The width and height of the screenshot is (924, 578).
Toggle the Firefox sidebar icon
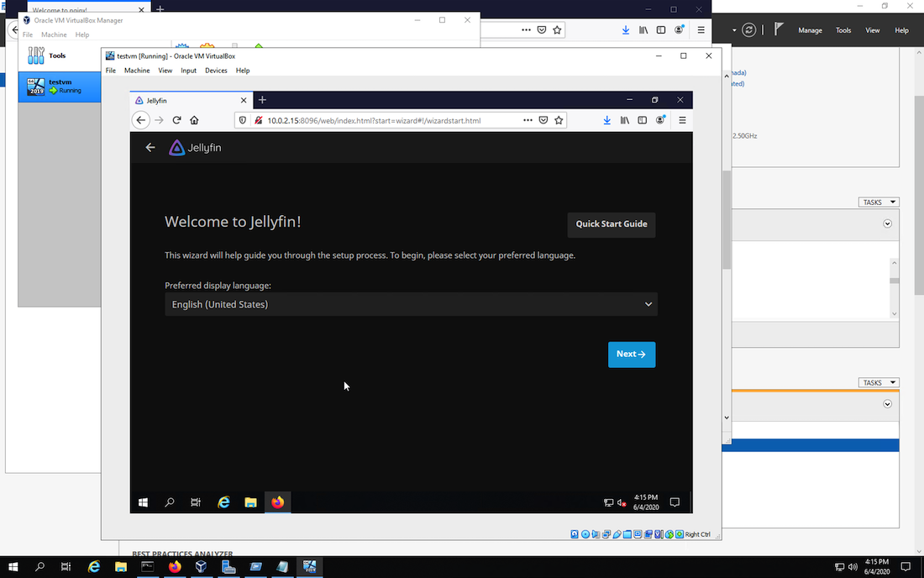click(x=641, y=120)
